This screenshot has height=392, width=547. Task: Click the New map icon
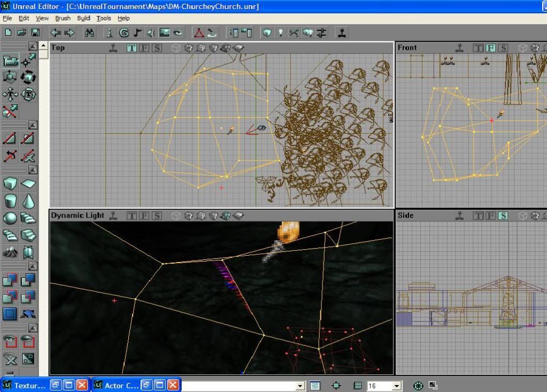click(8, 33)
